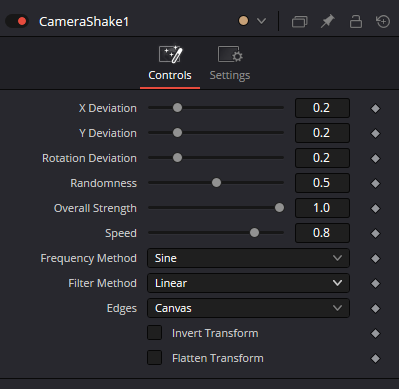Click the Y Deviation value field
399x389 pixels.
(x=322, y=133)
